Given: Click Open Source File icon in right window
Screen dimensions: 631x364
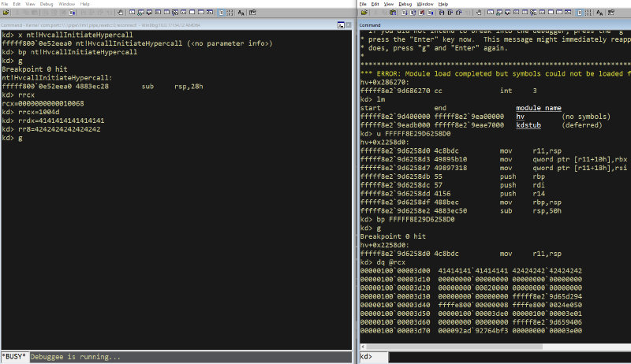Looking at the screenshot, I should 364,13.
